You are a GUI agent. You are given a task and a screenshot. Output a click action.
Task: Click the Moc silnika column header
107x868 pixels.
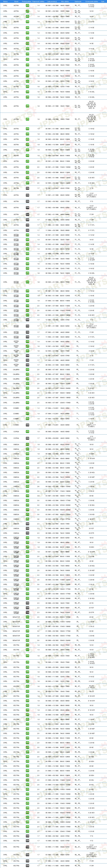[65, 2]
